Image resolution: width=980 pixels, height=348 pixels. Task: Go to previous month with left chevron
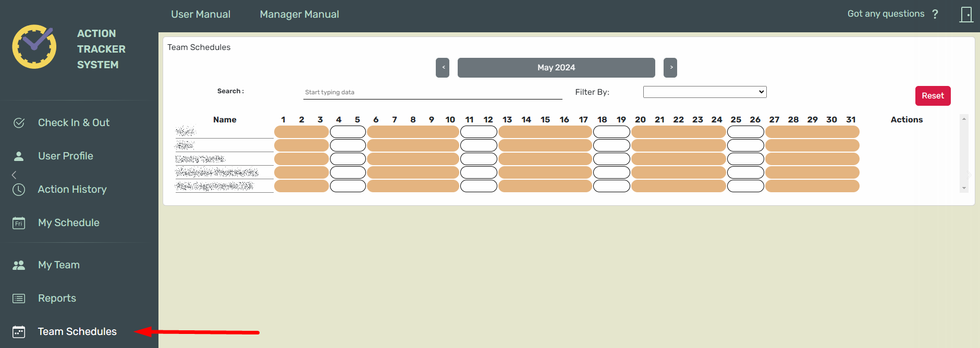(x=443, y=68)
